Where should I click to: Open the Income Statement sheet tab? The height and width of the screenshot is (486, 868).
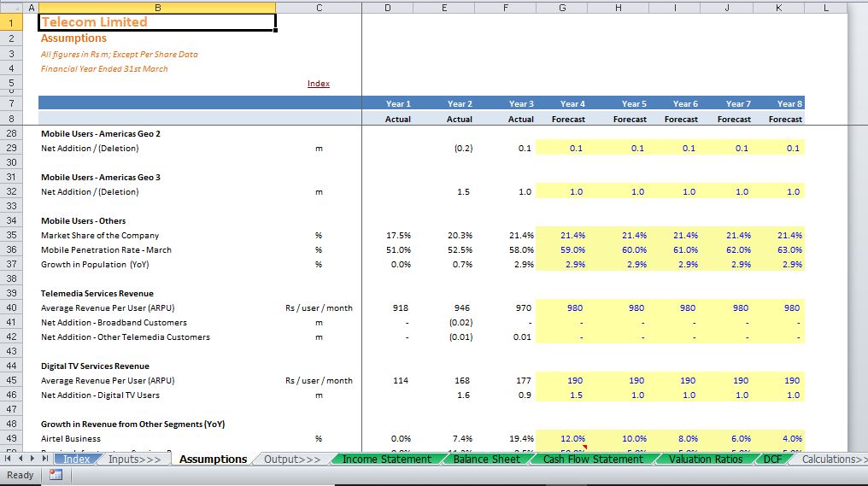pyautogui.click(x=386, y=460)
